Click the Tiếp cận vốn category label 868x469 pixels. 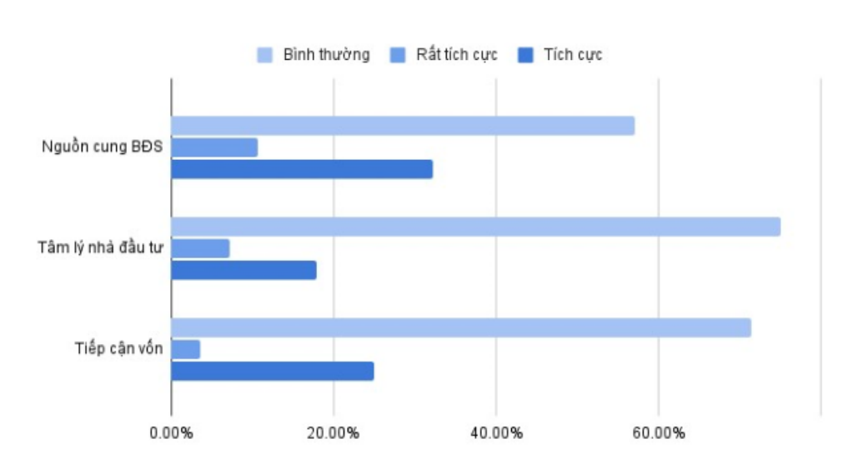coord(118,349)
